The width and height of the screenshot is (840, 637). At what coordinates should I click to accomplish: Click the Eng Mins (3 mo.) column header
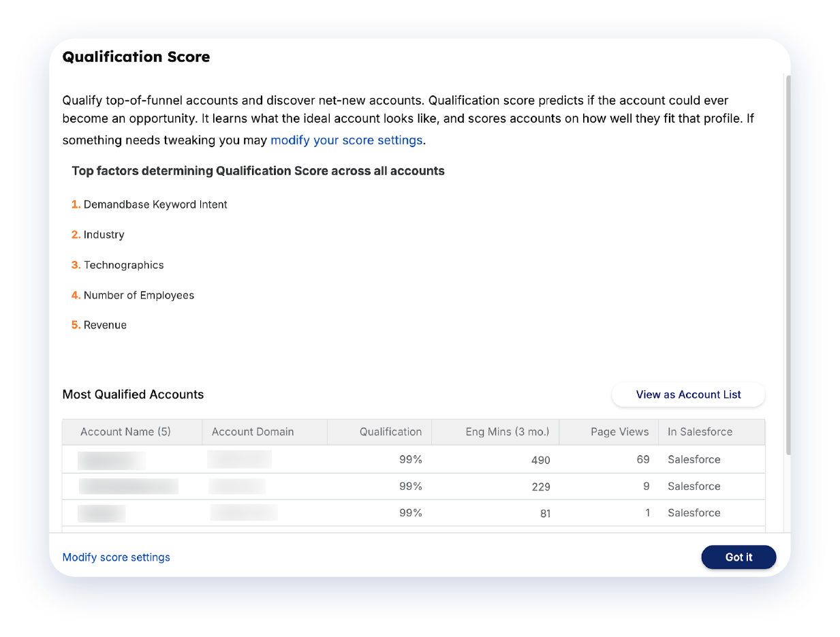[508, 432]
